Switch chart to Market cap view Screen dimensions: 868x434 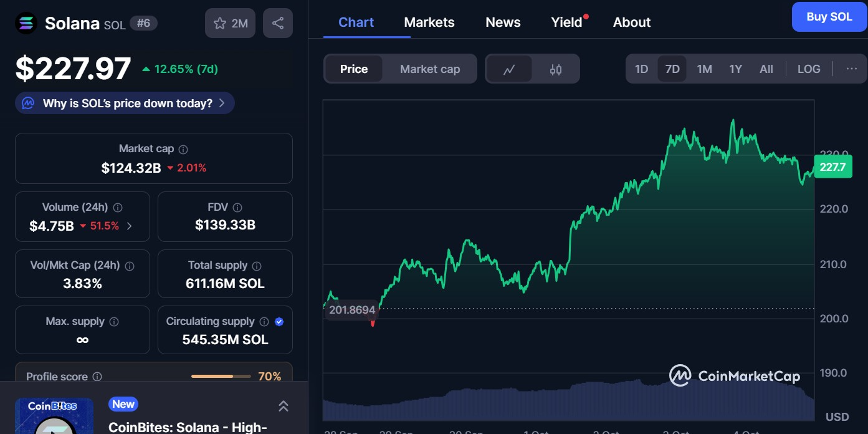point(430,69)
